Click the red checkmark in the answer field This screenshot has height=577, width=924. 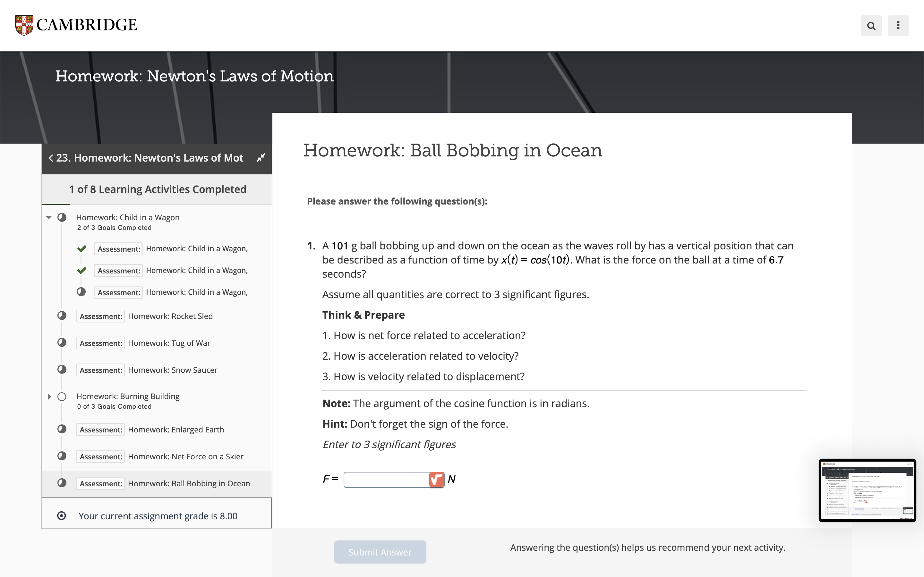[x=436, y=480]
